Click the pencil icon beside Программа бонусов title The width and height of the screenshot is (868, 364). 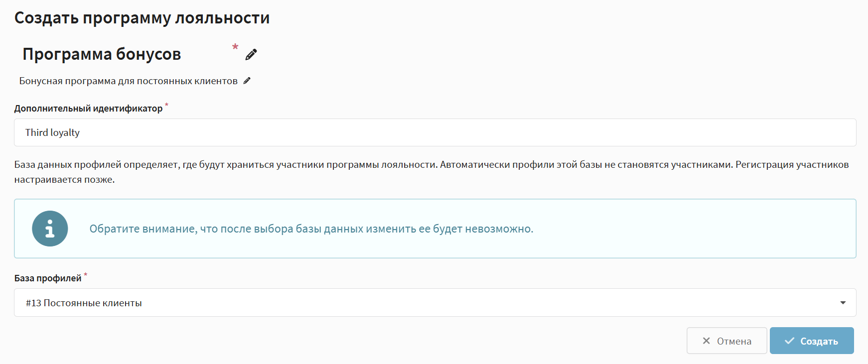251,54
